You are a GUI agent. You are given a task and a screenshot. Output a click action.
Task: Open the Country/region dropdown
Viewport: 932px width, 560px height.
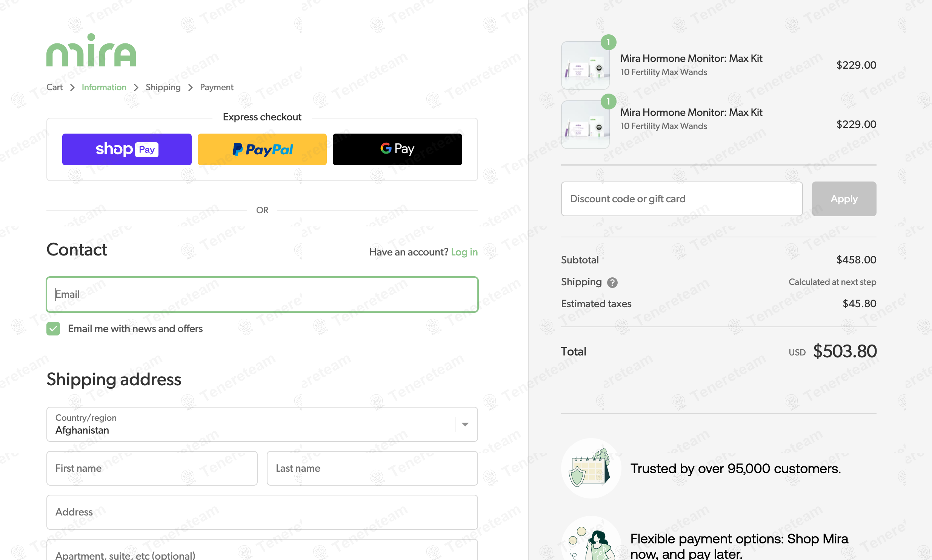pyautogui.click(x=262, y=424)
